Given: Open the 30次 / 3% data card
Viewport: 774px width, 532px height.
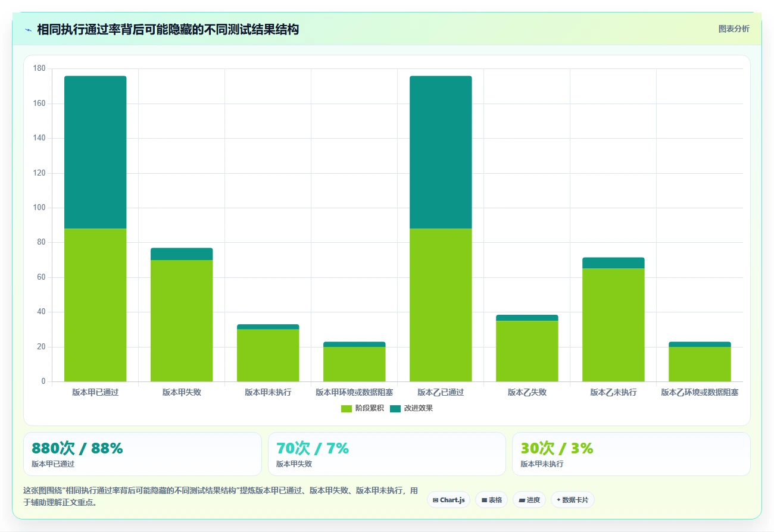Looking at the screenshot, I should pos(631,454).
